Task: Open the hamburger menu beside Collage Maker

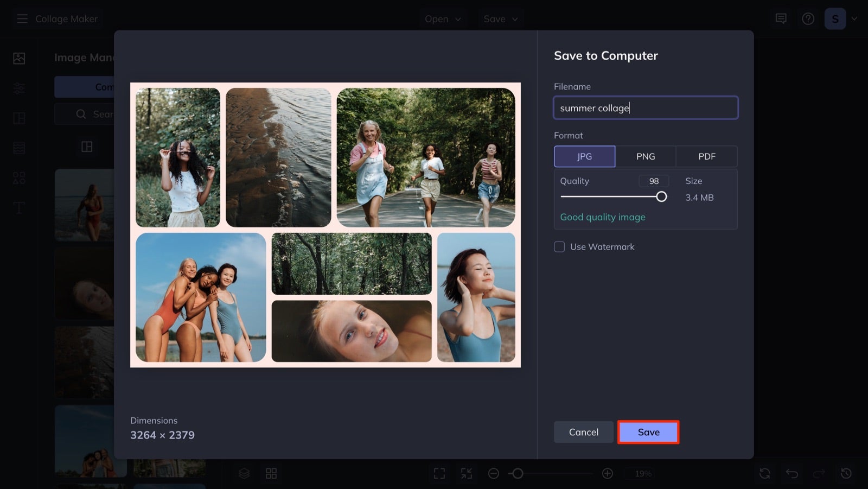Action: (x=22, y=19)
